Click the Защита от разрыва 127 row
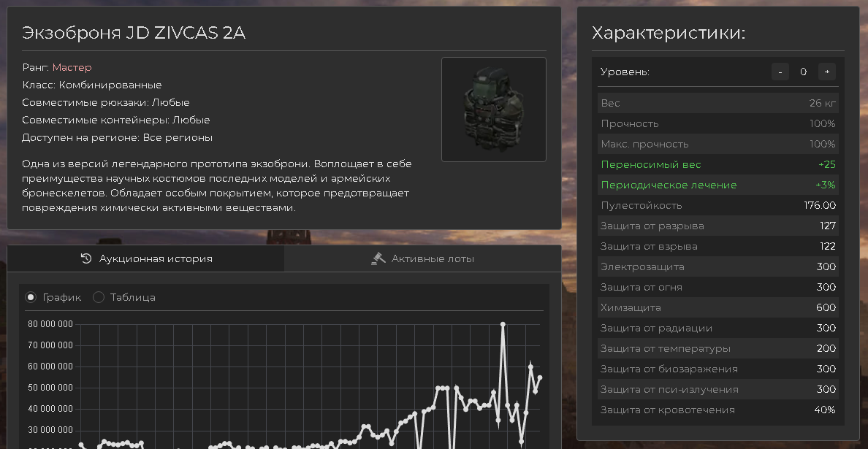Viewport: 868px width, 449px height. (718, 226)
